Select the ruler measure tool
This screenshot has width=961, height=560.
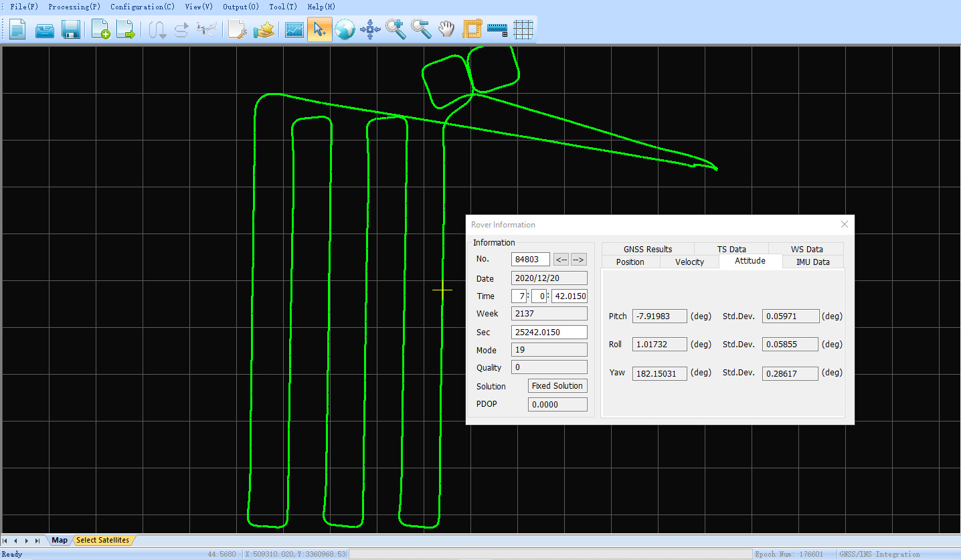[497, 29]
